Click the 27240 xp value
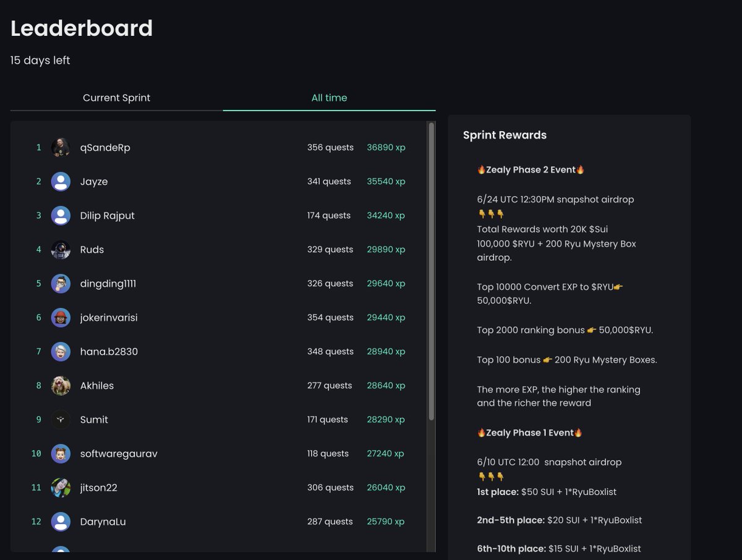This screenshot has height=560, width=742. [x=385, y=454]
